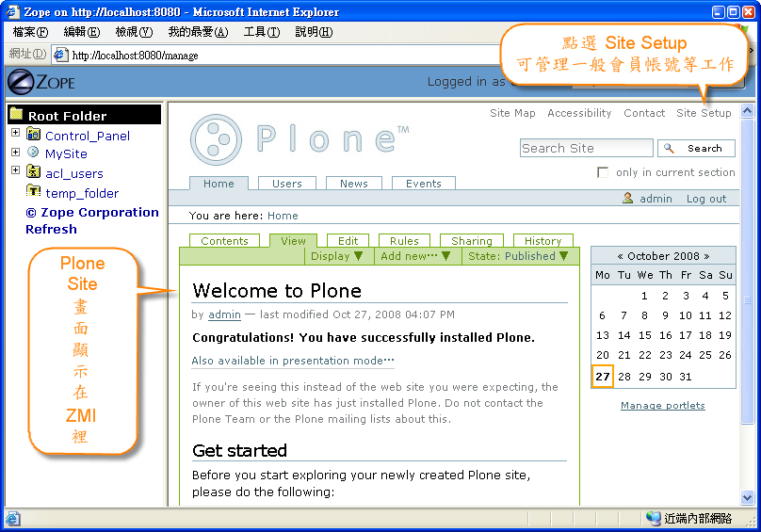Switch to the Users site tab
Screen dimensions: 761x532
287,184
